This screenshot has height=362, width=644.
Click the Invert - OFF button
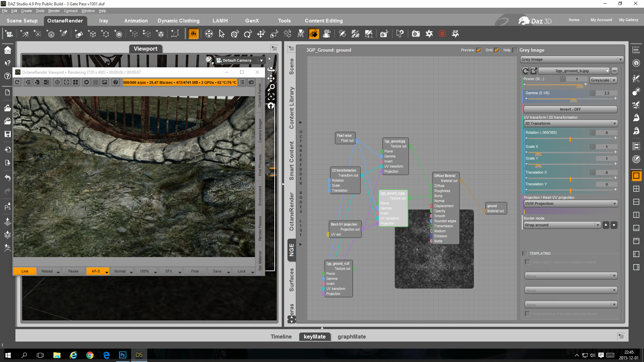coord(570,110)
